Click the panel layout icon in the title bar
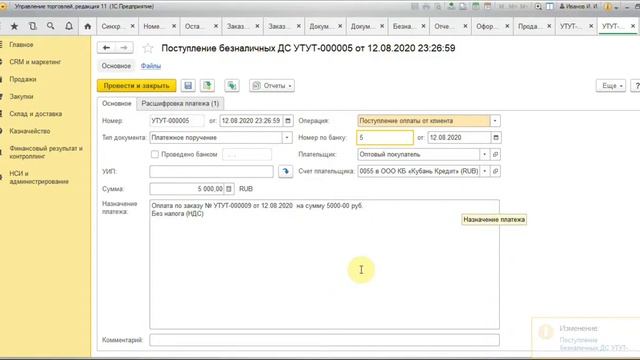Viewport: 640px width, 360px height. click(x=550, y=7)
